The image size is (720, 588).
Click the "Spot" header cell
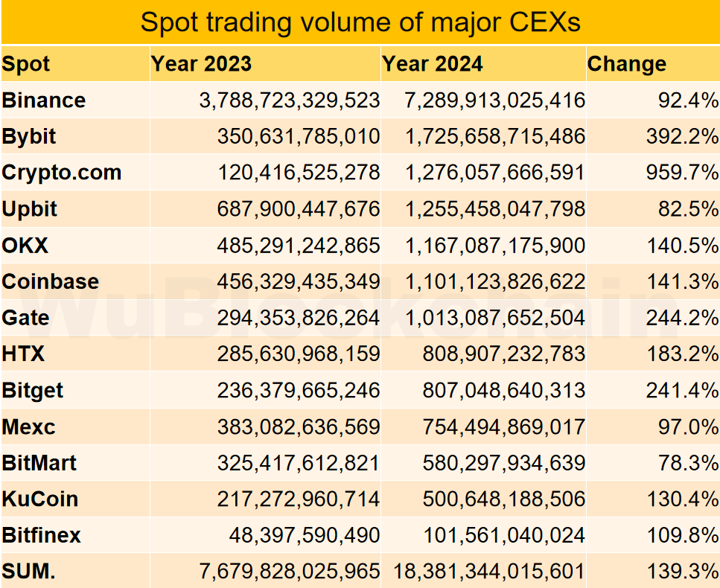coord(26,64)
